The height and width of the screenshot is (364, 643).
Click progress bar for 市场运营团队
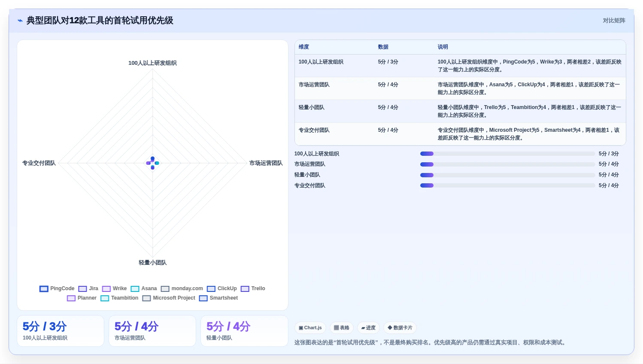508,164
